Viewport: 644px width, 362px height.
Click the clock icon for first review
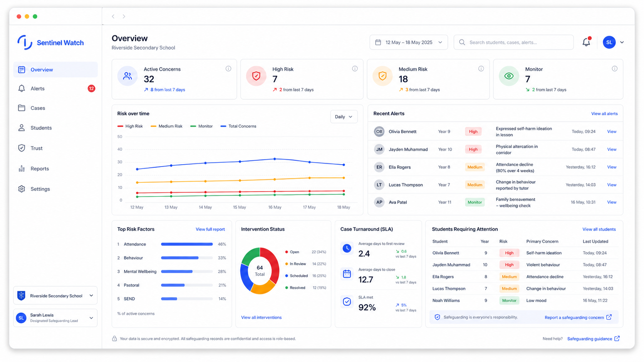[x=347, y=249]
